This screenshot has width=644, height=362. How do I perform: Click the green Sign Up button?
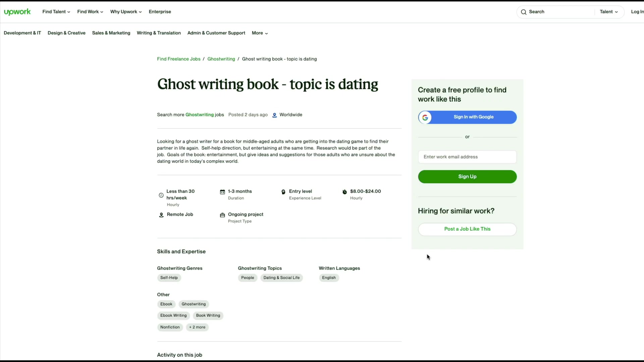point(467,177)
